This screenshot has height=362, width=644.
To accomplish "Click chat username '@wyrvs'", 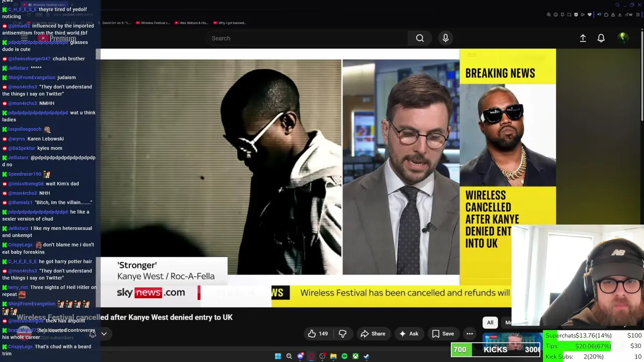I will (x=17, y=139).
